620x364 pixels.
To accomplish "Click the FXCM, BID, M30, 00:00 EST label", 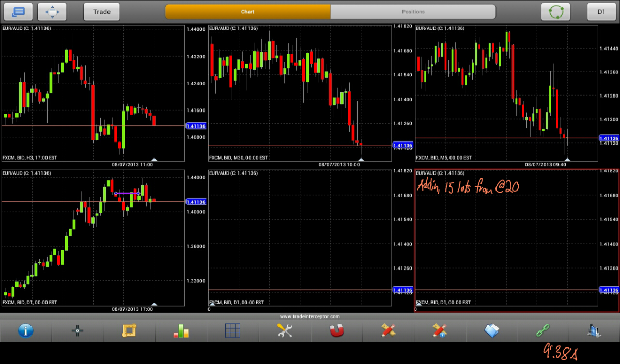I will (x=239, y=157).
